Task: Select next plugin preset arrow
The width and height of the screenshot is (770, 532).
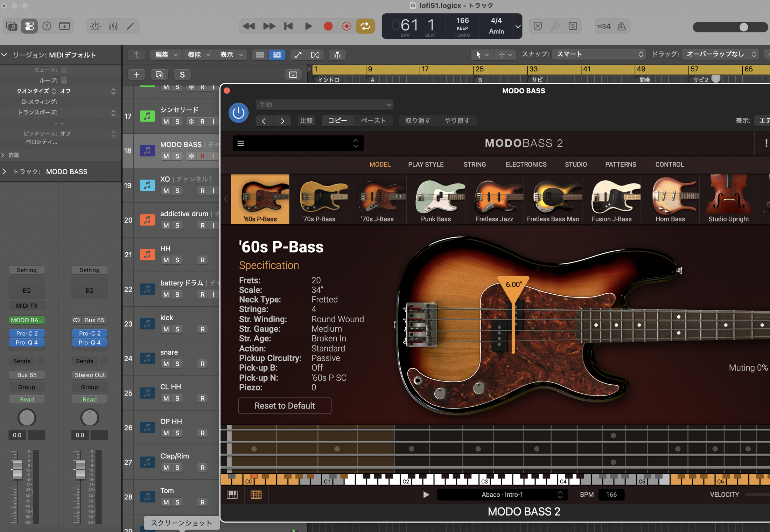Action: (x=282, y=121)
